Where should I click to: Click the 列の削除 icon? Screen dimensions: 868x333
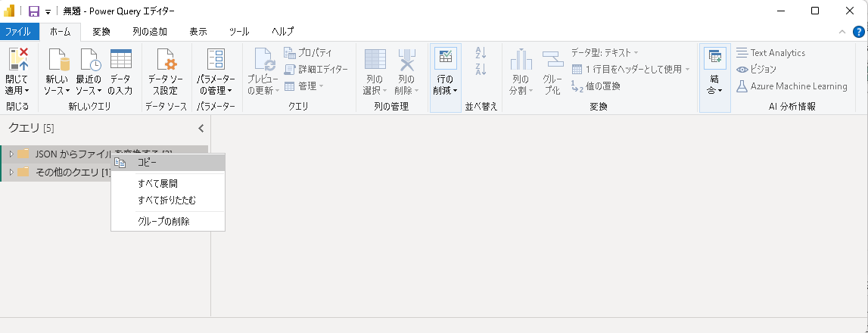tap(407, 60)
